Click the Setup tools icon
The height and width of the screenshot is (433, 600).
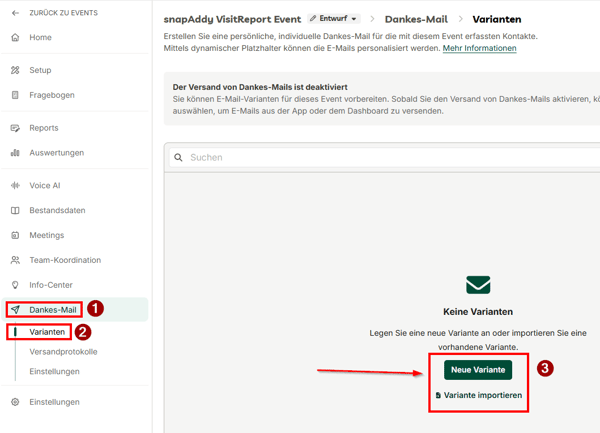pyautogui.click(x=15, y=71)
